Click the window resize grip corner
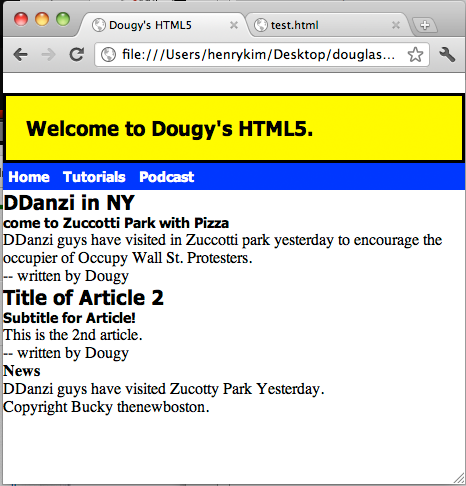The image size is (466, 486). pyautogui.click(x=459, y=478)
